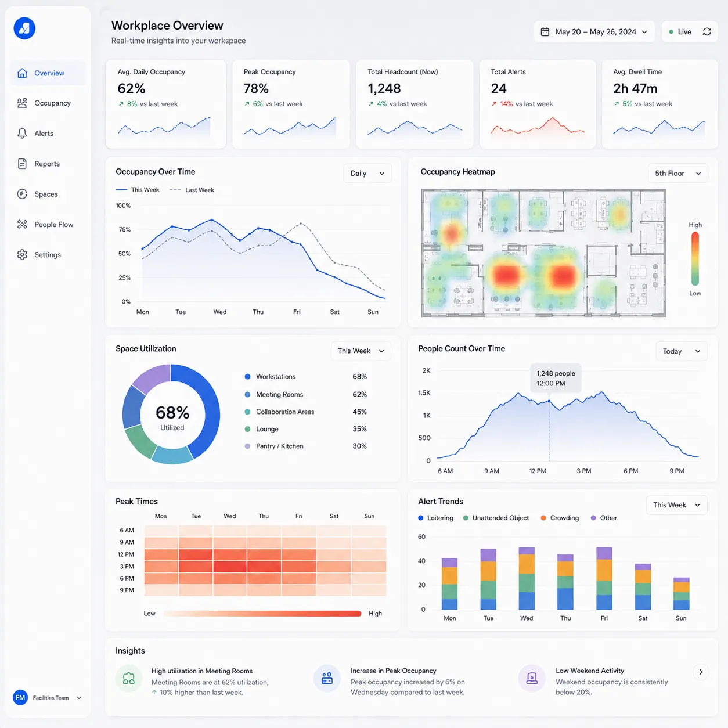Screen dimensions: 728x728
Task: Open the This Week dropdown in Alert Trends
Action: (x=676, y=505)
